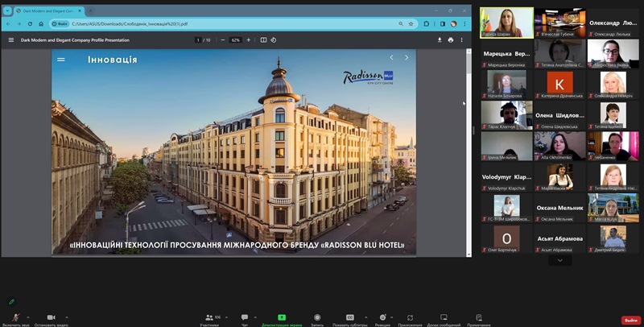Zoom in on the PDF with plus
The image size is (644, 327).
click(x=248, y=39)
